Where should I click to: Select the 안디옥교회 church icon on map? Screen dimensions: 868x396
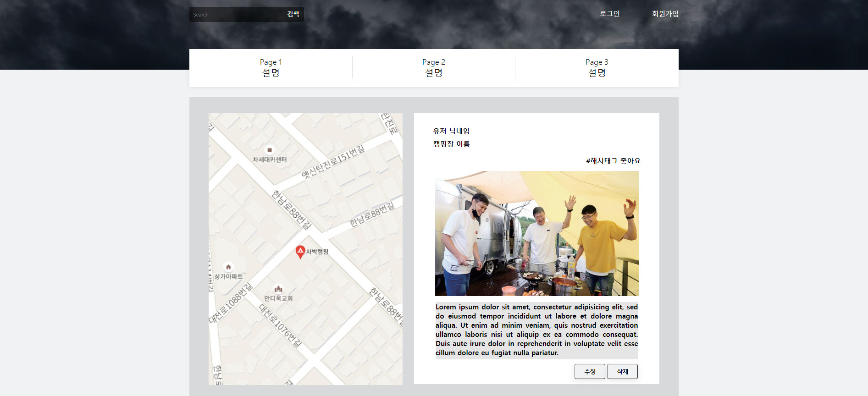(x=278, y=289)
